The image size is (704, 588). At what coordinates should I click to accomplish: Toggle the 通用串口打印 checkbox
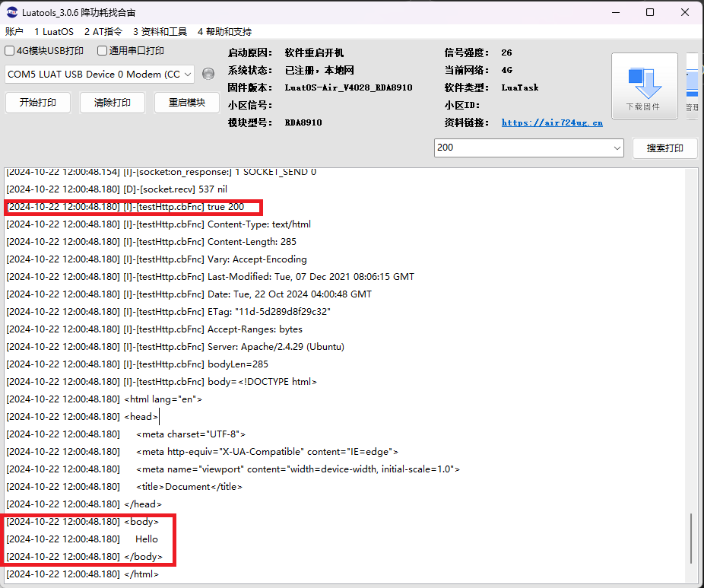point(102,51)
